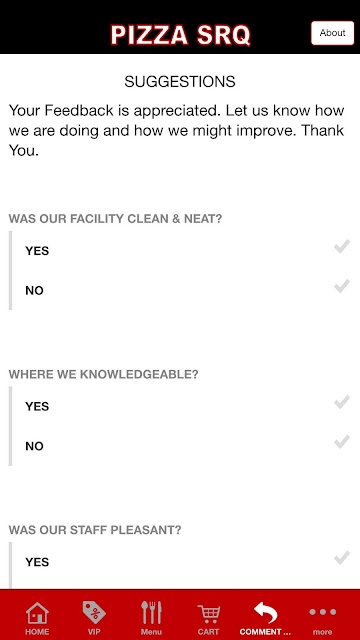The height and width of the screenshot is (640, 360).
Task: Tick the checkmark beside knowledgeable NO
Action: [342, 442]
